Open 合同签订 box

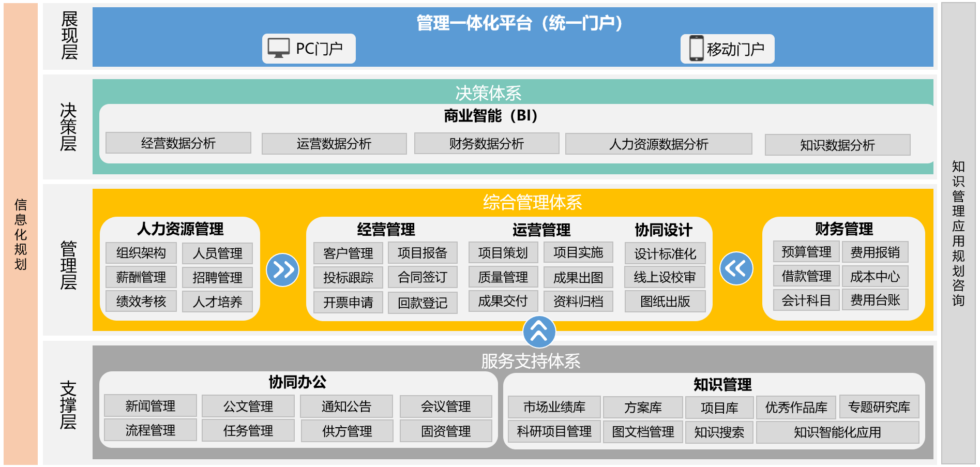coord(423,277)
